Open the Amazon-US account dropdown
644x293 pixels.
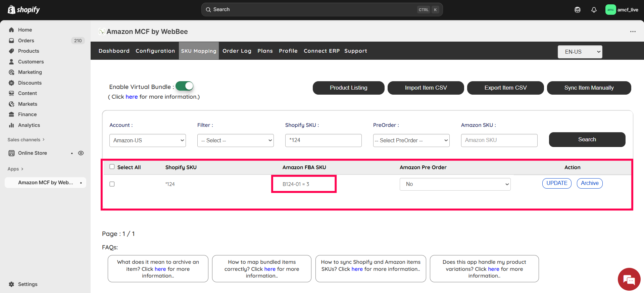147,140
